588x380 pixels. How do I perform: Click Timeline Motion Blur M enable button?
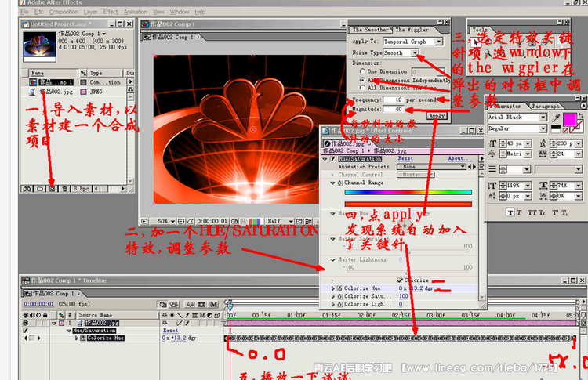pos(213,304)
